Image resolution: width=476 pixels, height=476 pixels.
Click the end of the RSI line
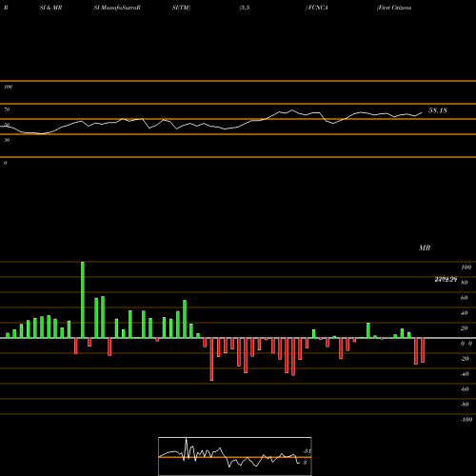pyautogui.click(x=422, y=112)
